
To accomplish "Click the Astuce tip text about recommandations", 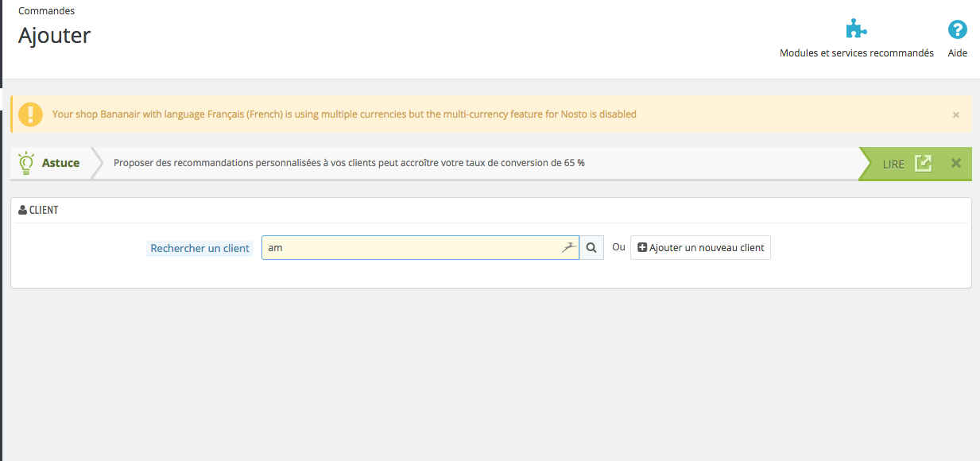I will point(349,163).
